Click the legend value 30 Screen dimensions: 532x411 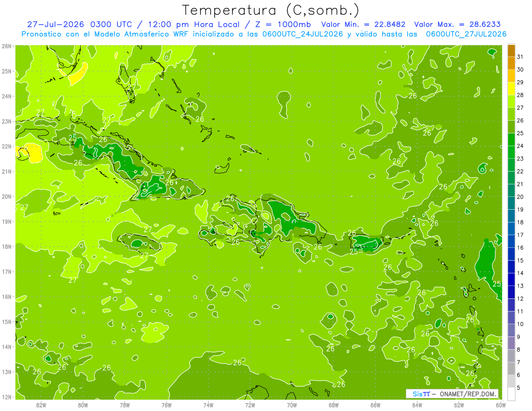(520, 70)
